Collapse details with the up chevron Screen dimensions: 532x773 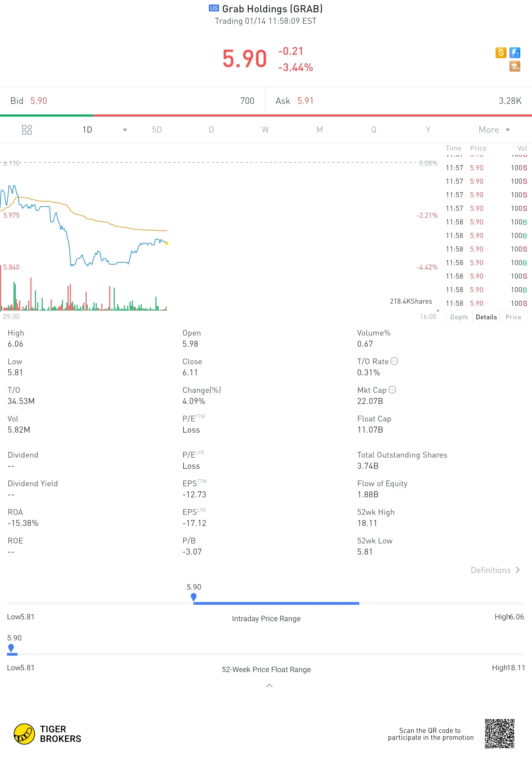[x=269, y=686]
